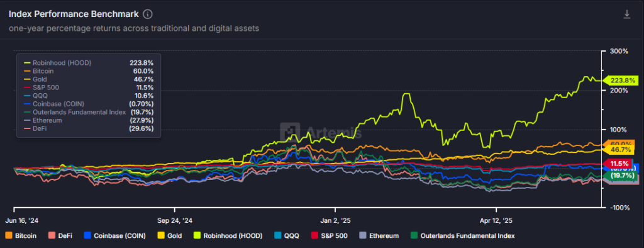Toggle Gold series in bottom legend
The height and width of the screenshot is (248, 644).
point(170,235)
